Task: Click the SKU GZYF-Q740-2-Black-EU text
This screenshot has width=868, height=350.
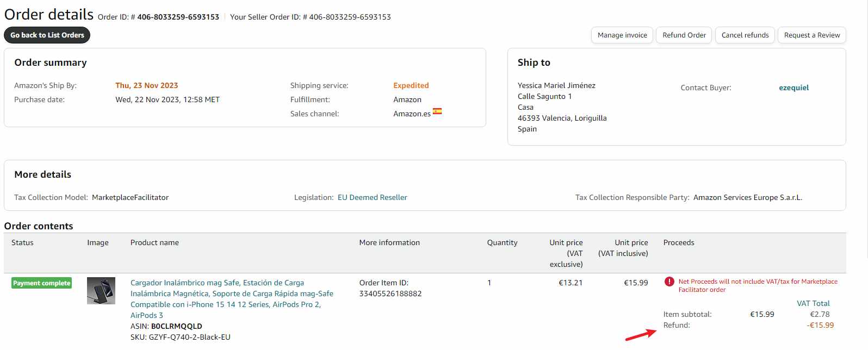Action: (x=189, y=337)
